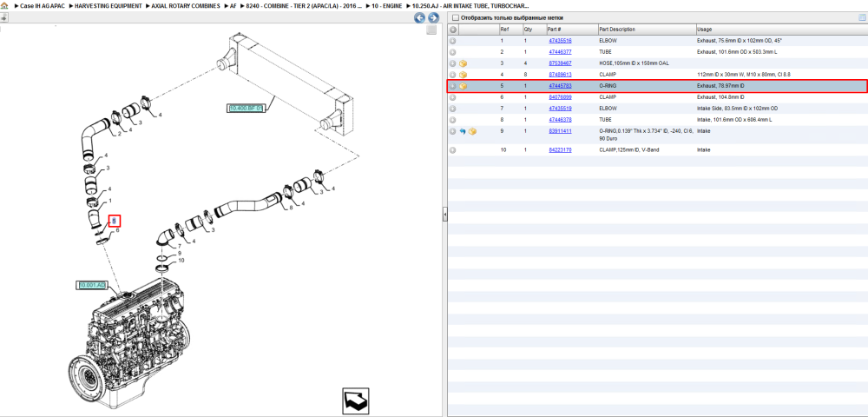Click the add circle icon for ELBOW 47435519
Viewport: 868px width, 417px height.
[453, 109]
